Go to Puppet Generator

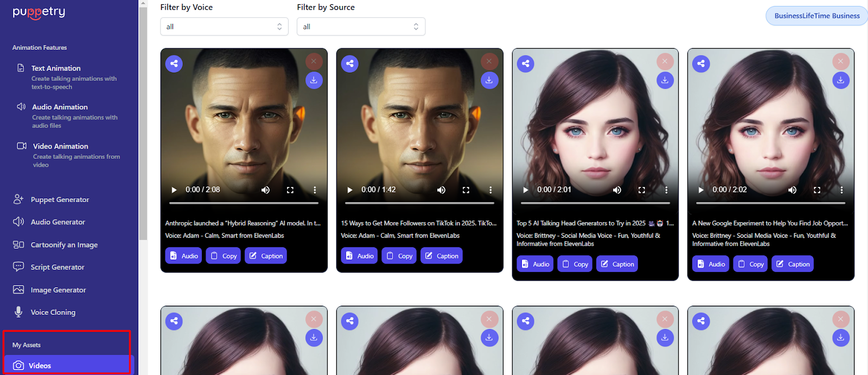coord(52,199)
